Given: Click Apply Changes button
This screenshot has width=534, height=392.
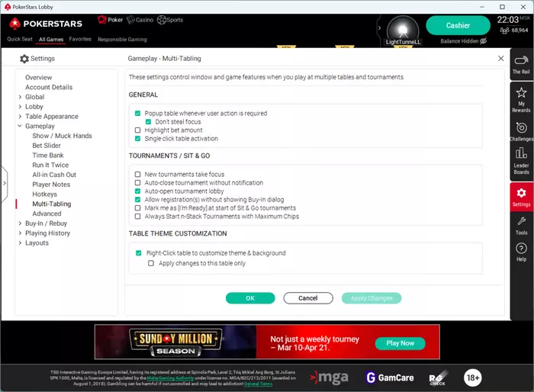Looking at the screenshot, I should pos(372,298).
